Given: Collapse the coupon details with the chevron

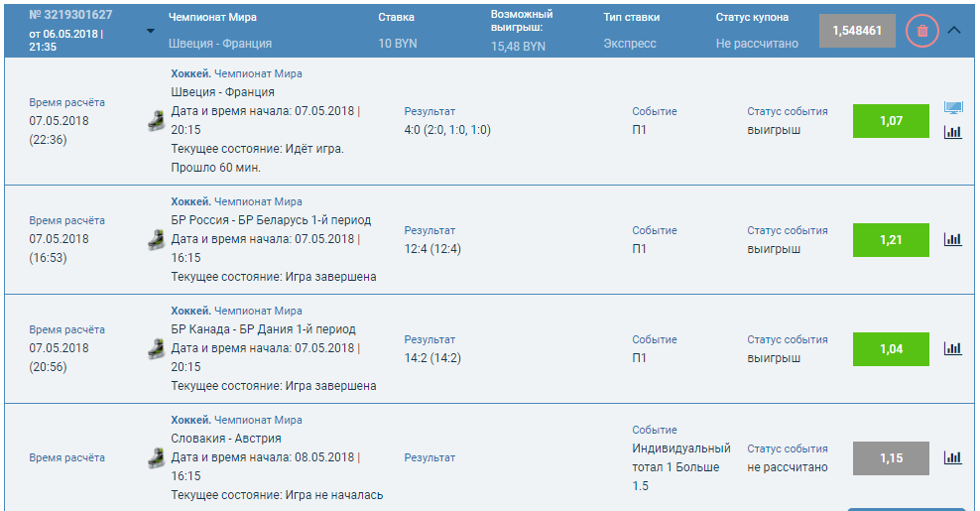Looking at the screenshot, I should tap(954, 30).
